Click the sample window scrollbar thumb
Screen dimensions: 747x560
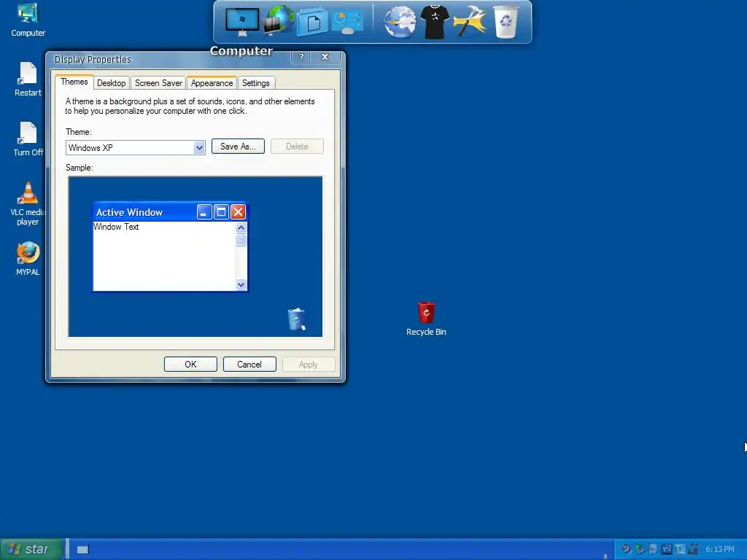point(241,240)
